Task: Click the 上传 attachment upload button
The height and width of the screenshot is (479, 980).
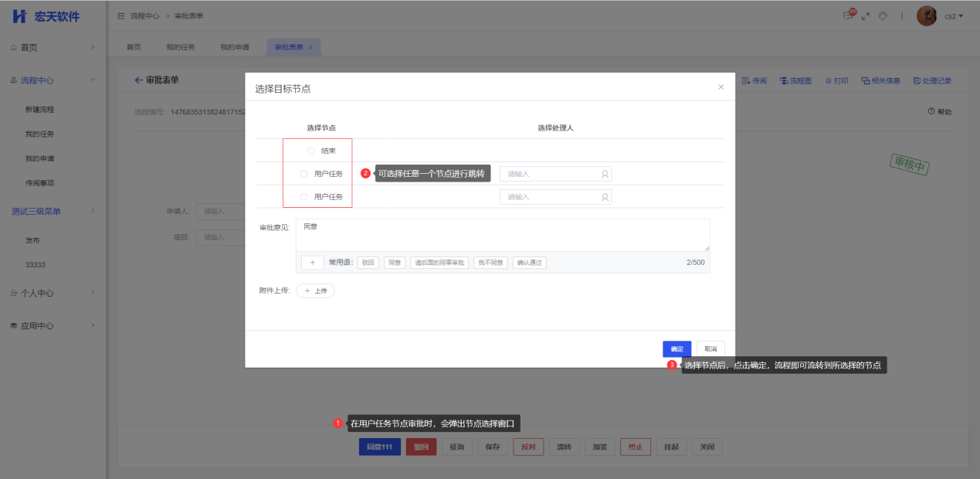Action: pos(316,291)
